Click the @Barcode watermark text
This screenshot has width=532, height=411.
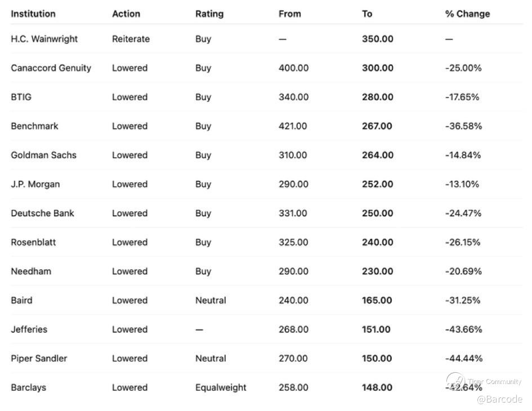point(499,399)
